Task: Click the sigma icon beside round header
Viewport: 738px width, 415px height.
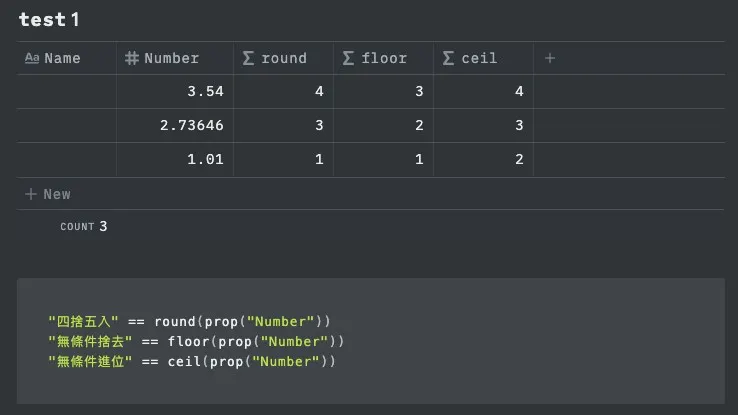Action: pyautogui.click(x=248, y=58)
